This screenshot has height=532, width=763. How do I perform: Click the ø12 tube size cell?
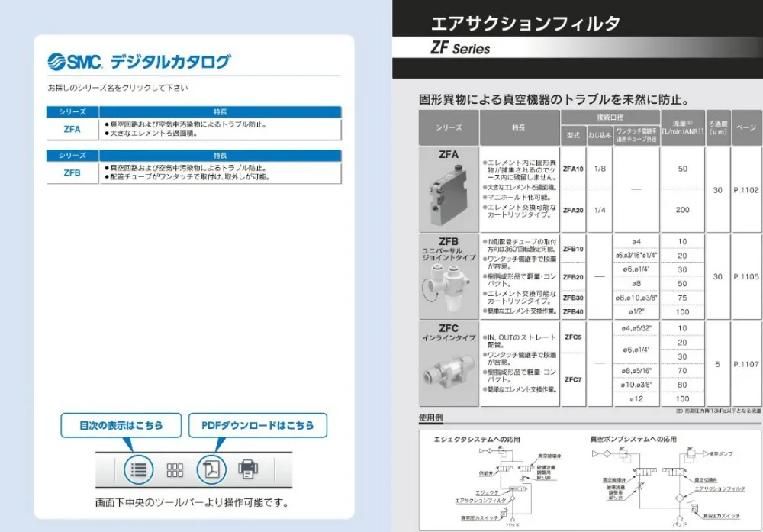[636, 398]
